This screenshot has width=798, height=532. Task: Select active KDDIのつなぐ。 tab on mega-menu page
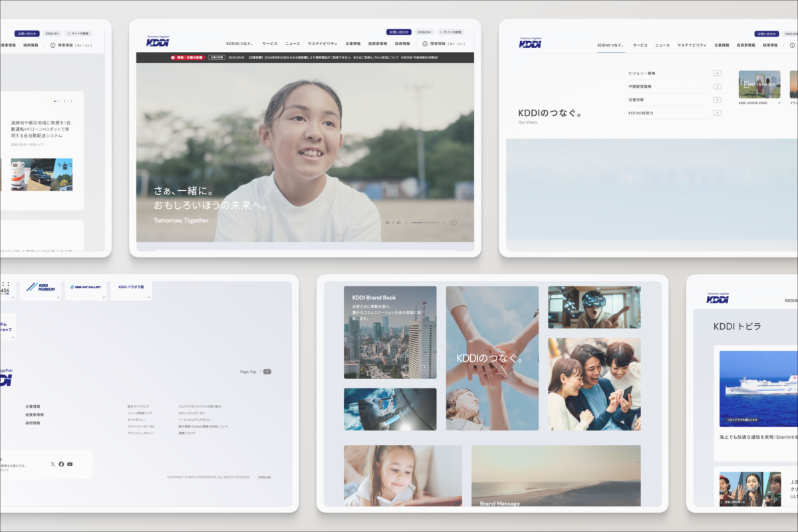611,45
